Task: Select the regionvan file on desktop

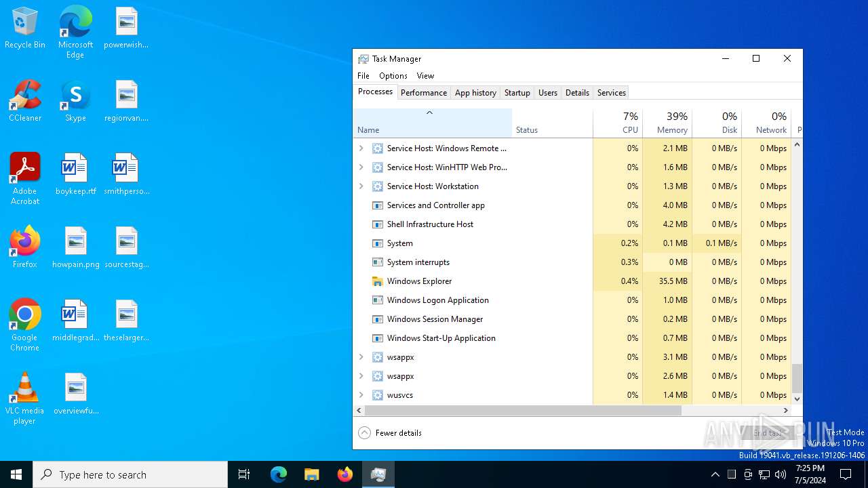Action: 126,102
